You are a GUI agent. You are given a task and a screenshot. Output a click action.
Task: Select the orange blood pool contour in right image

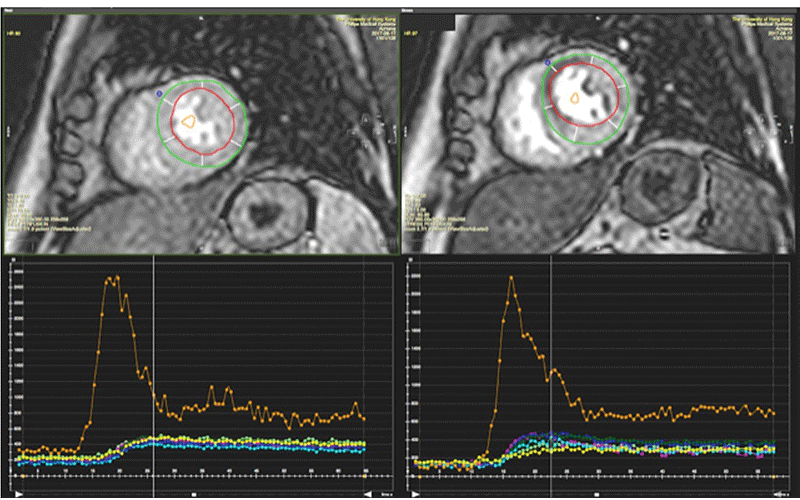576,98
